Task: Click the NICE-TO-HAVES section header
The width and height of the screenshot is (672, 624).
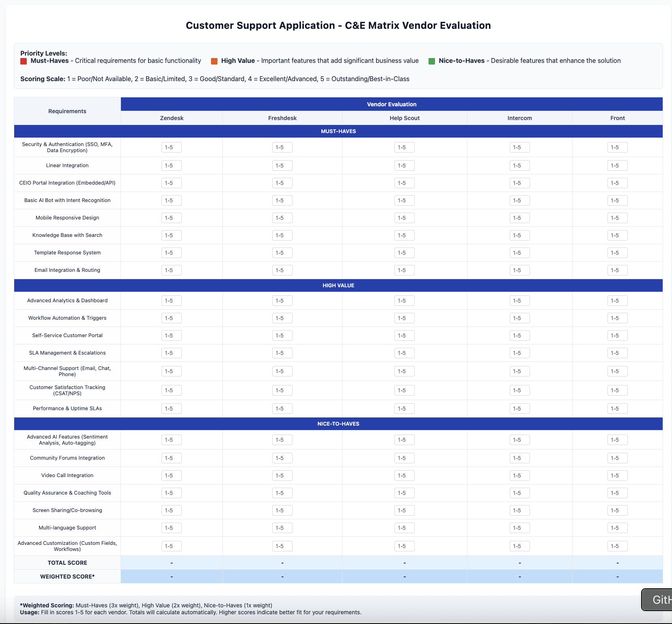Action: tap(338, 424)
